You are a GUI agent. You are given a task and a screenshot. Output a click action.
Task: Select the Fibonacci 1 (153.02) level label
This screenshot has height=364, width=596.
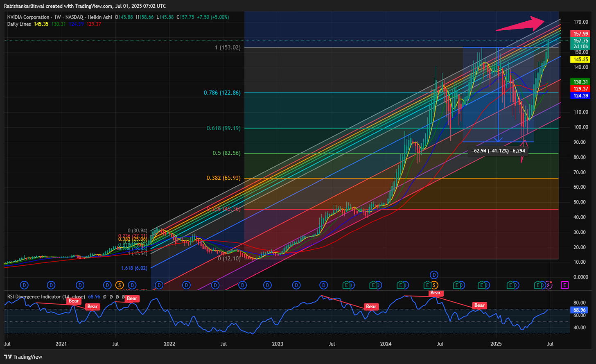click(x=228, y=47)
